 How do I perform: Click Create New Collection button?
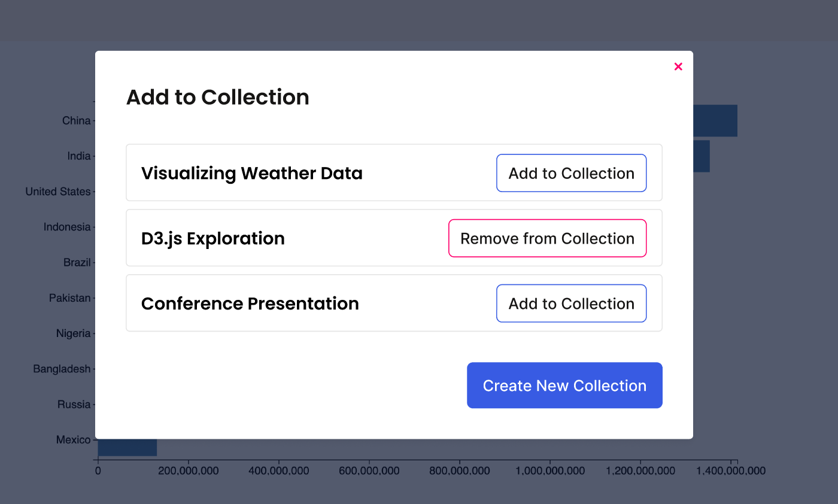(x=564, y=385)
